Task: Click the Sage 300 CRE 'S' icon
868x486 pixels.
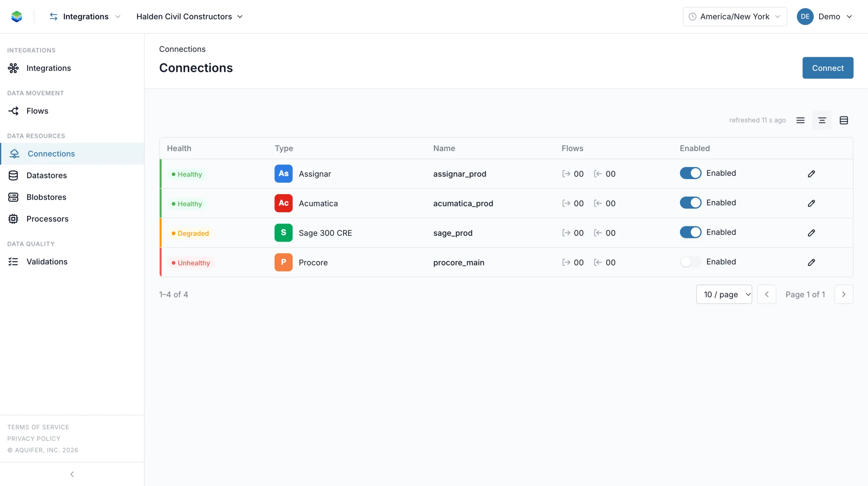Action: [284, 233]
